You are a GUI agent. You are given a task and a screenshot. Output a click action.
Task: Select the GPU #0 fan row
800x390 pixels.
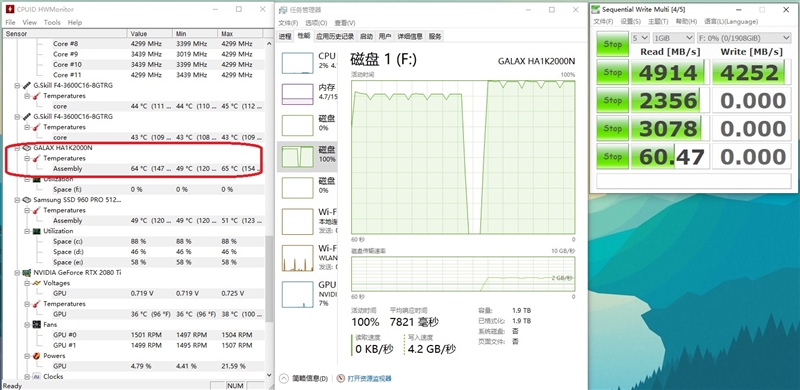[x=134, y=335]
